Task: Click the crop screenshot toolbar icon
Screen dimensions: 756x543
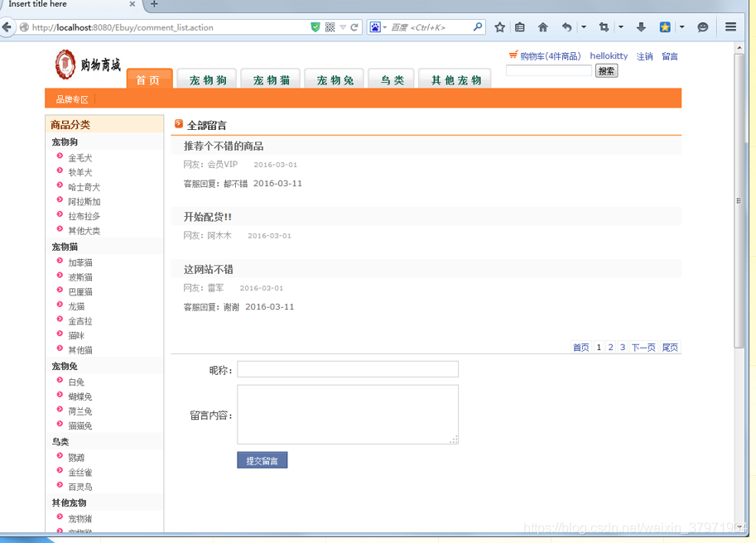Action: click(604, 27)
